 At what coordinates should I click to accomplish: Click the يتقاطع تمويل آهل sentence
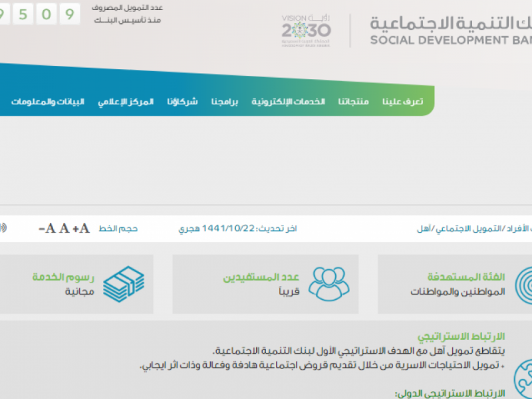[358, 351]
